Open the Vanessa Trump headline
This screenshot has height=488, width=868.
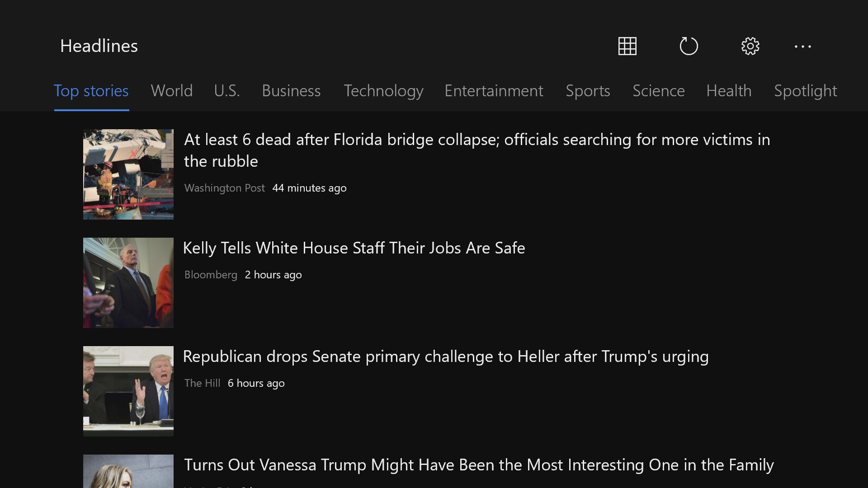(478, 465)
